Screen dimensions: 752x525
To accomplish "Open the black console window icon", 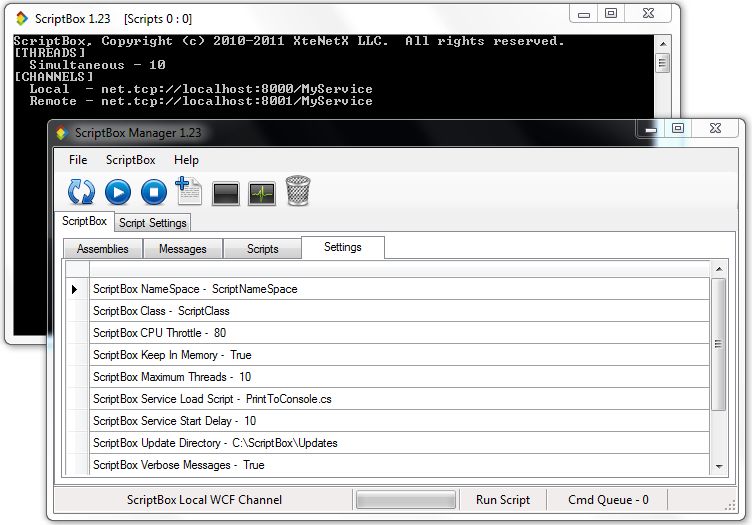I will [x=225, y=194].
